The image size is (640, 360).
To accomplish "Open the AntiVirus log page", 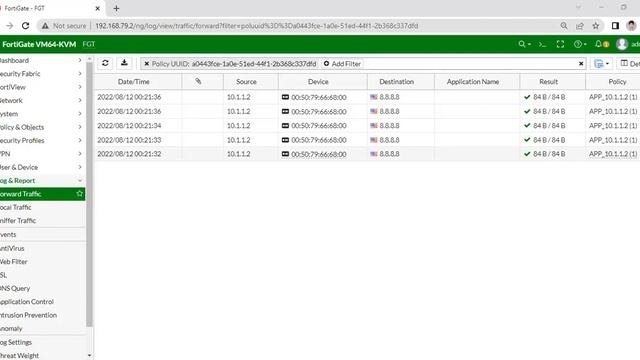I will pos(42,248).
